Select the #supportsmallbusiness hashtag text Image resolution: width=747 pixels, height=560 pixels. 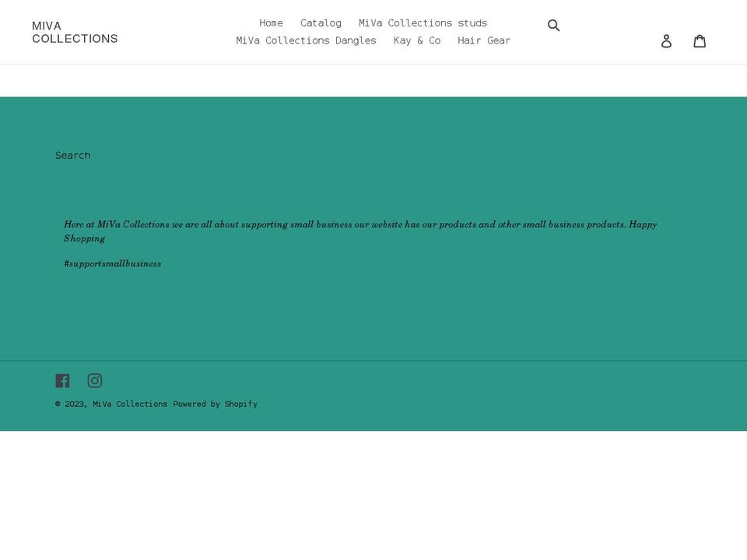[112, 263]
